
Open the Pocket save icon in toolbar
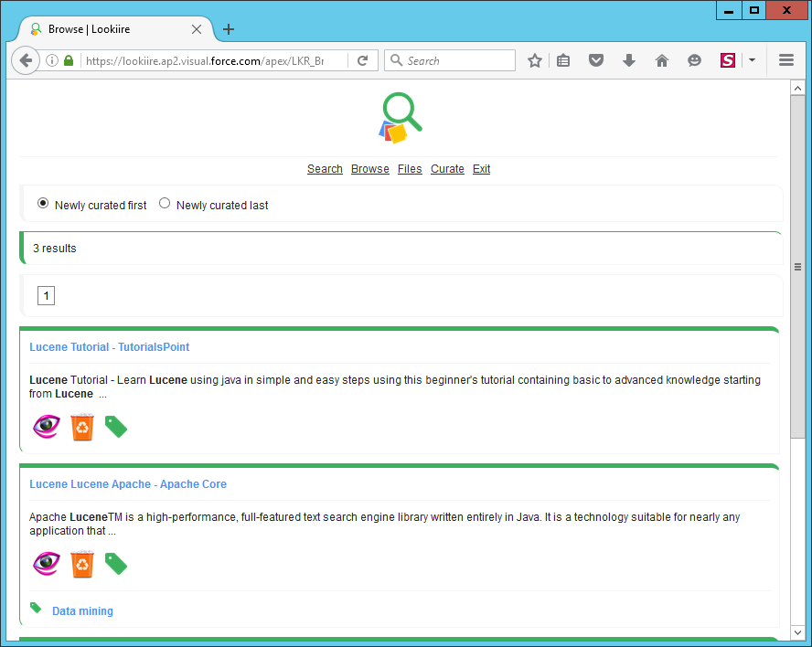pos(596,60)
